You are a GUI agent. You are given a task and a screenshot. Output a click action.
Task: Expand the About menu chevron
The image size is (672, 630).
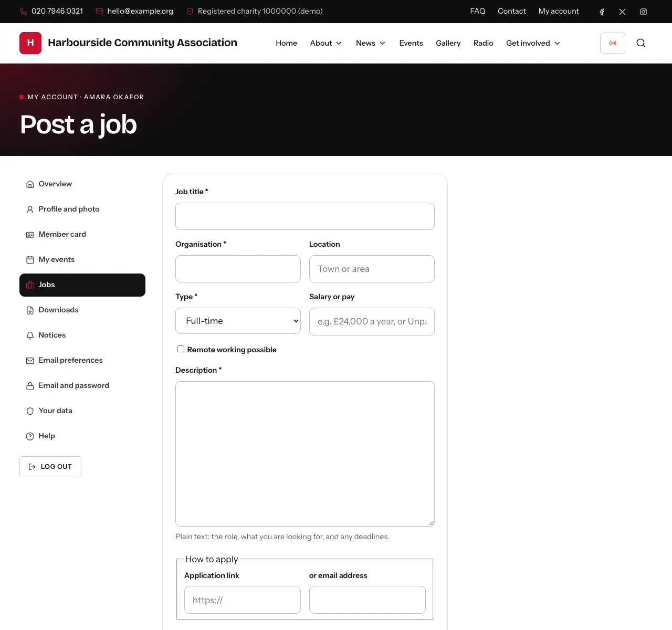pos(339,43)
